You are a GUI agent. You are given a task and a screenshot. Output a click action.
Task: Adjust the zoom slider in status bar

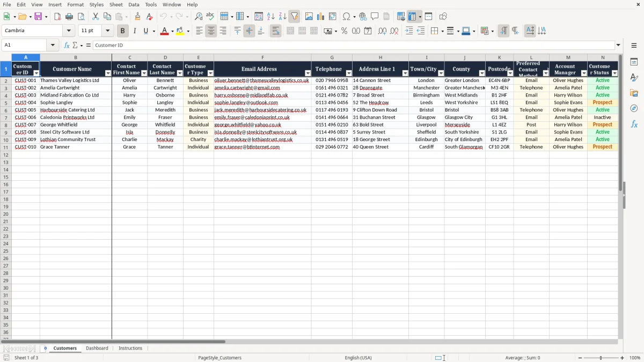tap(601, 358)
